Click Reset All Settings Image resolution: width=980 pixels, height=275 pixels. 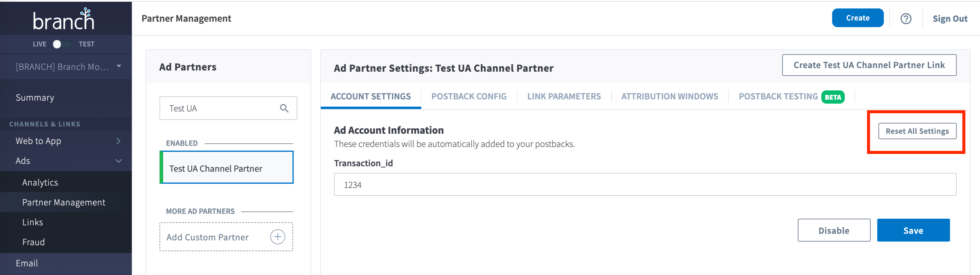click(x=917, y=131)
